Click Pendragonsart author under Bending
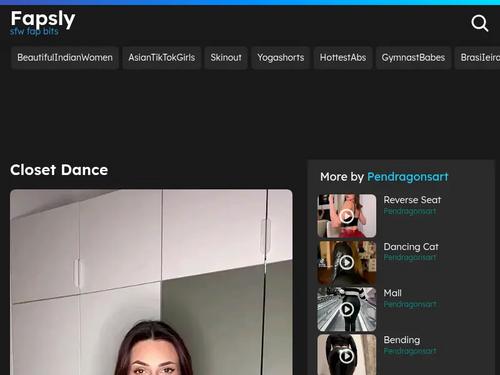Image resolution: width=500 pixels, height=375 pixels. (x=410, y=351)
